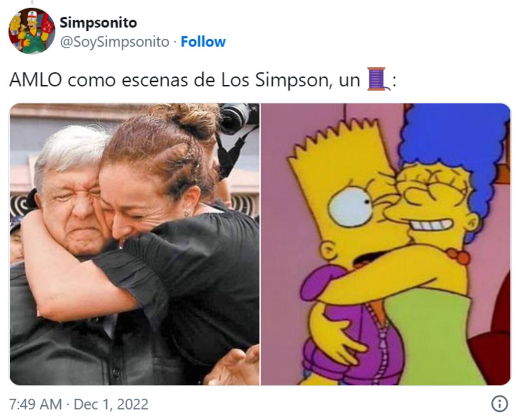Viewport: 521px width, 420px height.
Task: Open the 7:49 AM timestamp link
Action: pyautogui.click(x=35, y=404)
